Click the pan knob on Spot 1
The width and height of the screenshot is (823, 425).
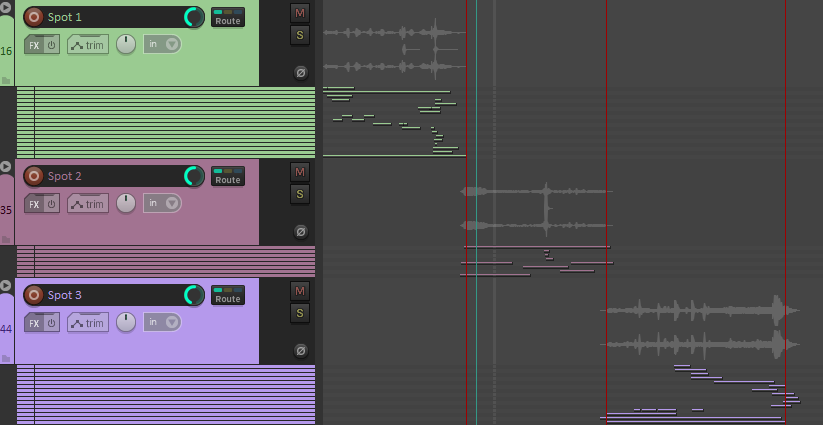click(x=125, y=45)
